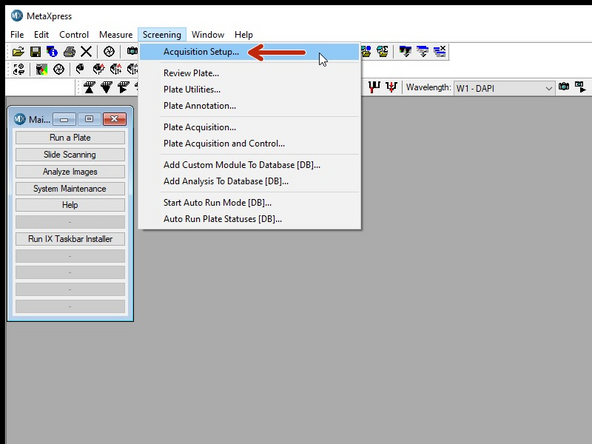This screenshot has height=444, width=592.
Task: Restore the Main taskbar panel window
Action: click(89, 119)
